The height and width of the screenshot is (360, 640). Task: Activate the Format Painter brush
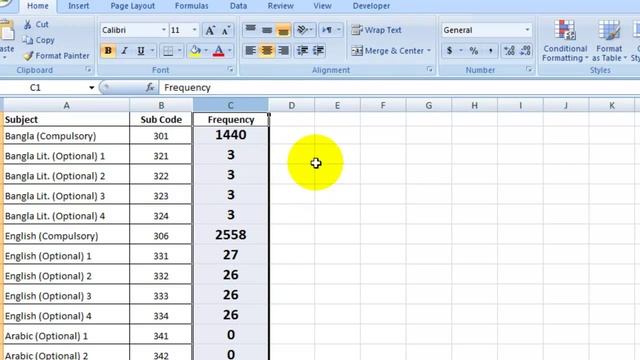28,56
